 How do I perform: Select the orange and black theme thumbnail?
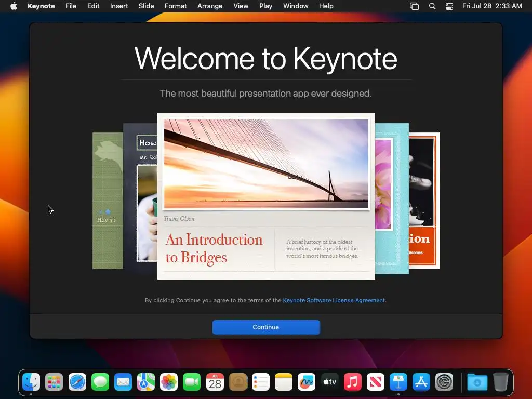pos(424,201)
